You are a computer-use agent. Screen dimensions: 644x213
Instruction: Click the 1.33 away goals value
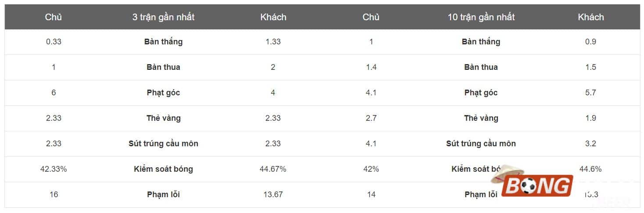pos(273,42)
